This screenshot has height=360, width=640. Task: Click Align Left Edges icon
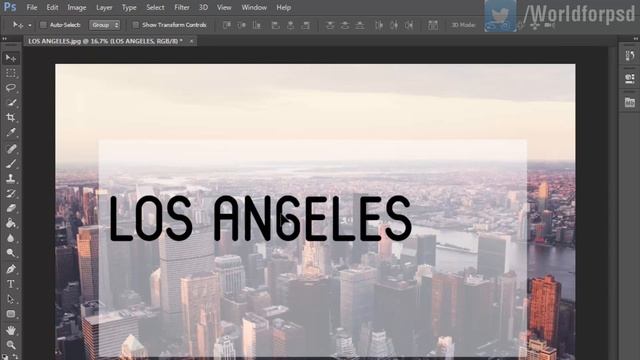[x=276, y=25]
